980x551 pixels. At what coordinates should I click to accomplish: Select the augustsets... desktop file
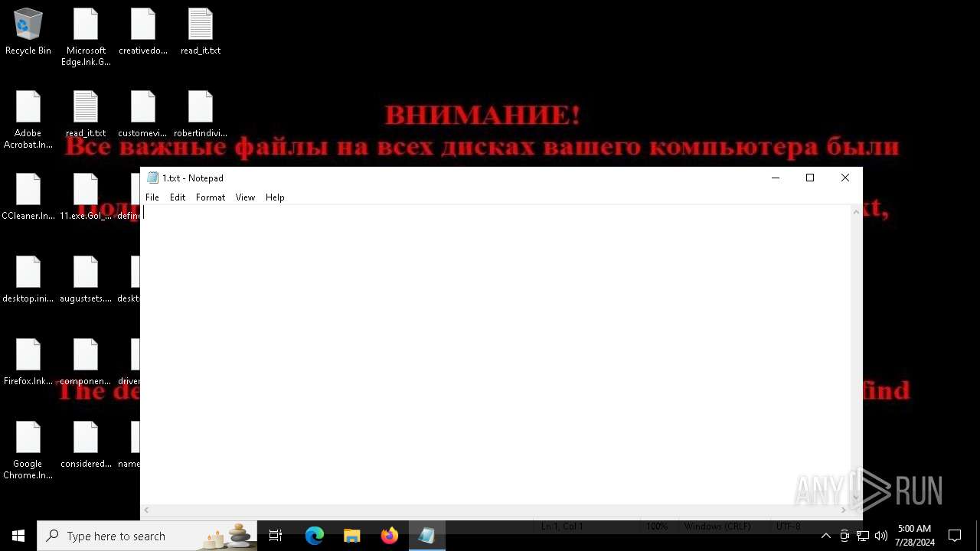(x=86, y=280)
